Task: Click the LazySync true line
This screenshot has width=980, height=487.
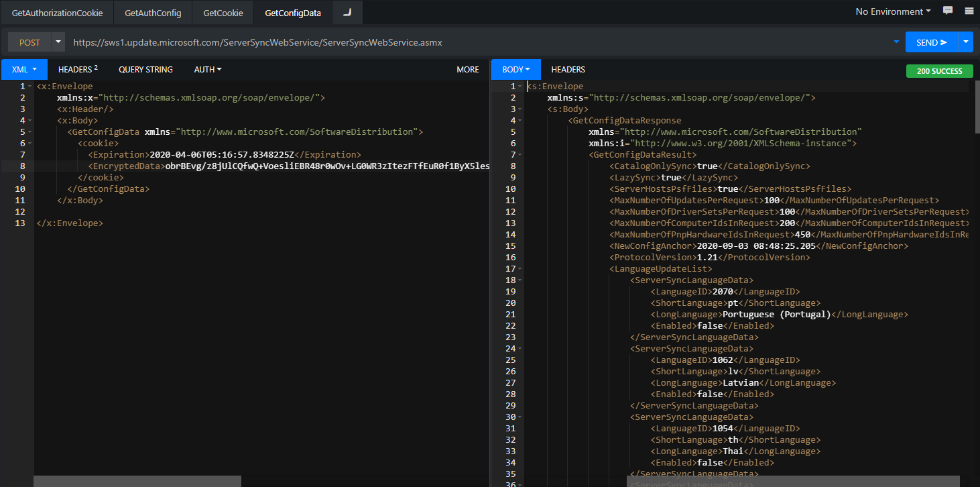Action: (674, 178)
